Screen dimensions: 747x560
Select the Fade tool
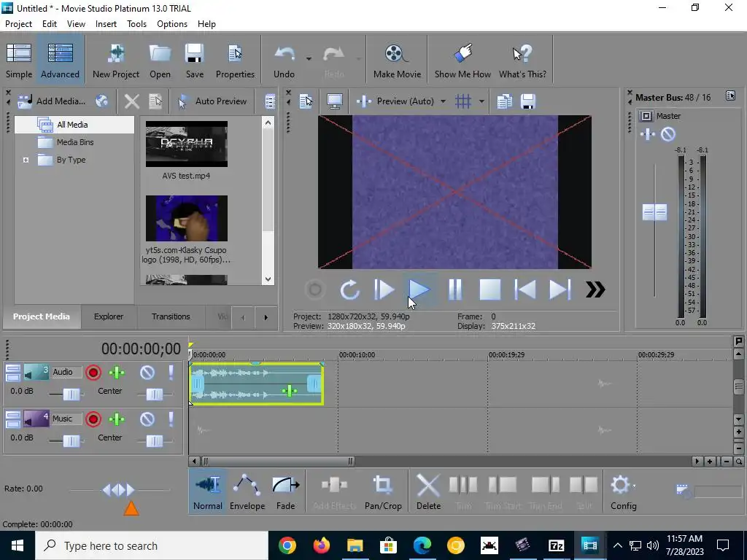click(285, 491)
